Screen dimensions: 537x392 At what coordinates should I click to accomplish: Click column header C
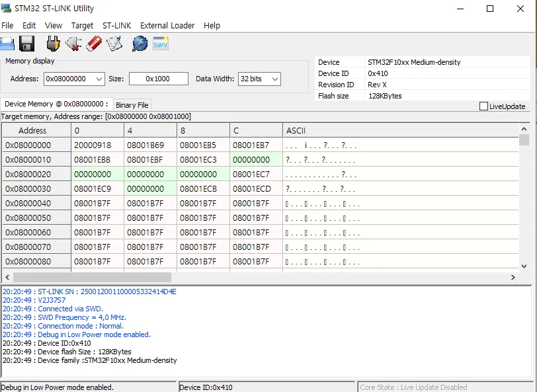pos(256,131)
